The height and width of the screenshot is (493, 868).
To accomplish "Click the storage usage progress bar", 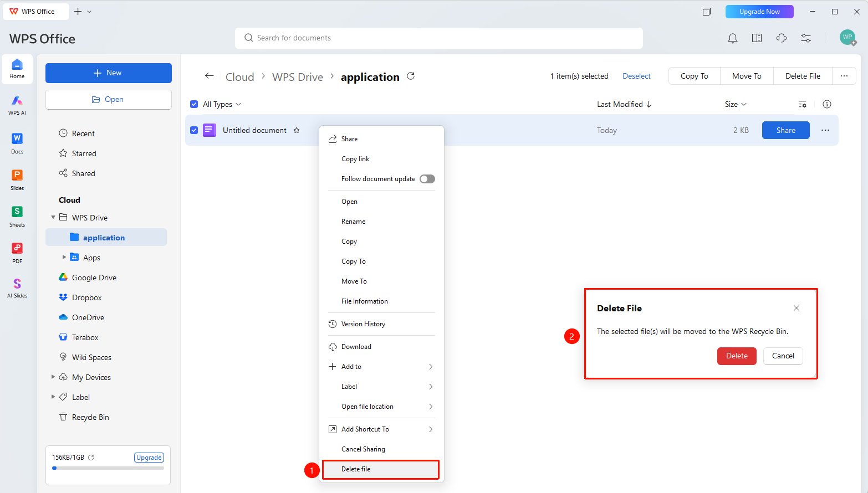I will click(108, 468).
